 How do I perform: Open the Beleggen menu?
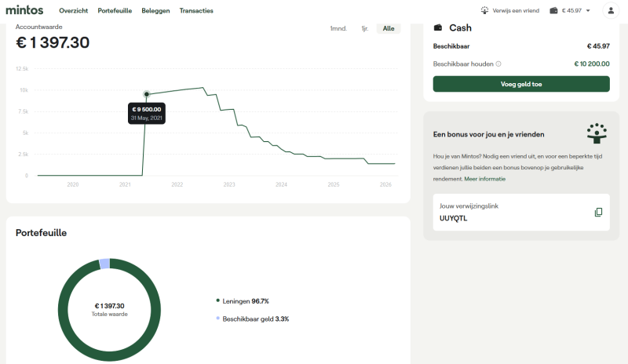click(x=155, y=11)
